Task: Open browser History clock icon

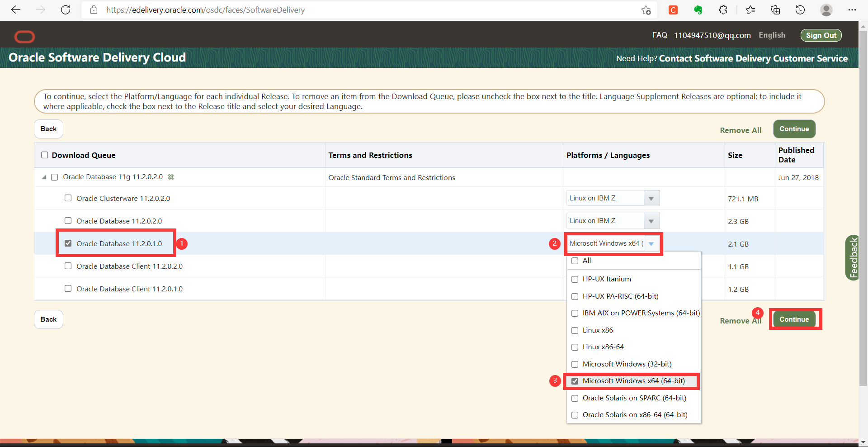Action: pos(800,10)
